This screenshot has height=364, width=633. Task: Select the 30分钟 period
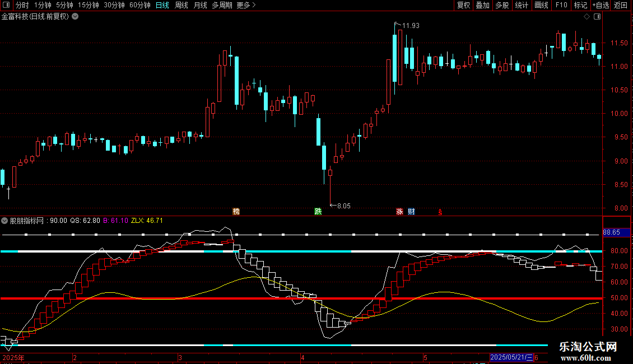(114, 5)
